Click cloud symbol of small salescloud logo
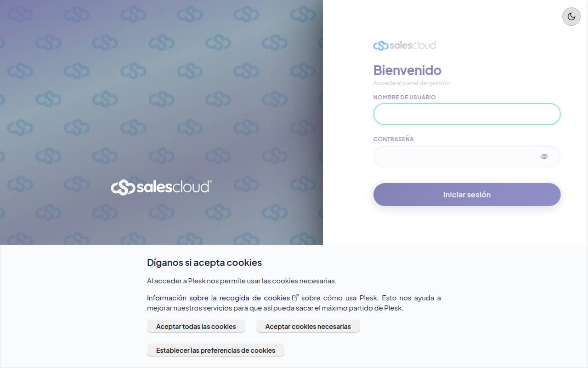The height and width of the screenshot is (368, 588). pos(381,46)
